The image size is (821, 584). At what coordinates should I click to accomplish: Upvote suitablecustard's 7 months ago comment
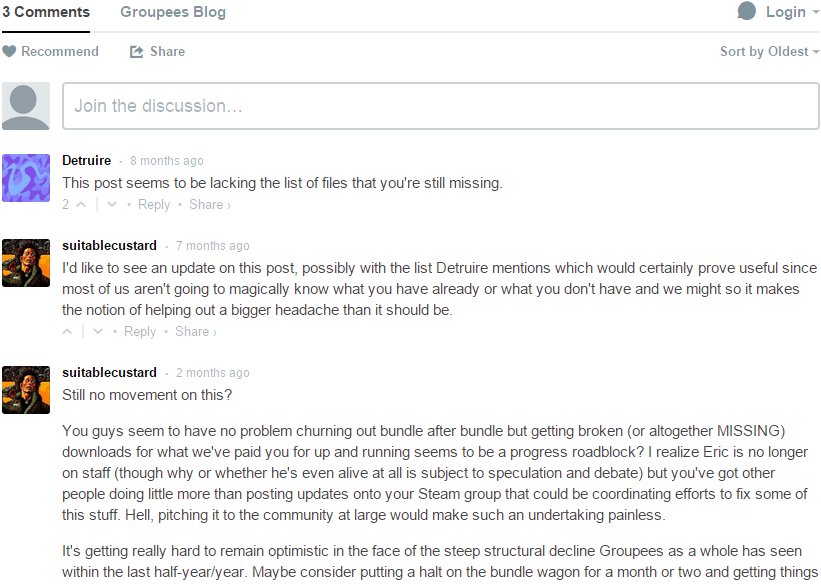tap(67, 332)
